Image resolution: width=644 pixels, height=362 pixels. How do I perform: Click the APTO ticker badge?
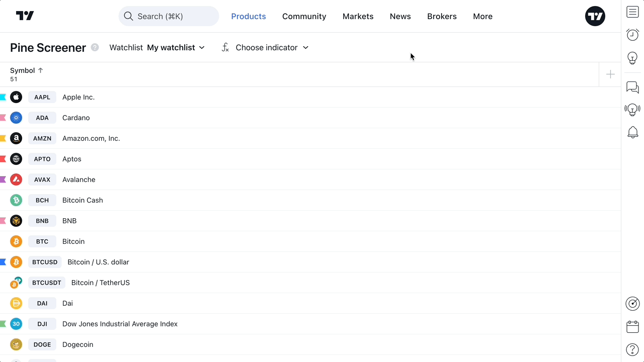coord(42,159)
